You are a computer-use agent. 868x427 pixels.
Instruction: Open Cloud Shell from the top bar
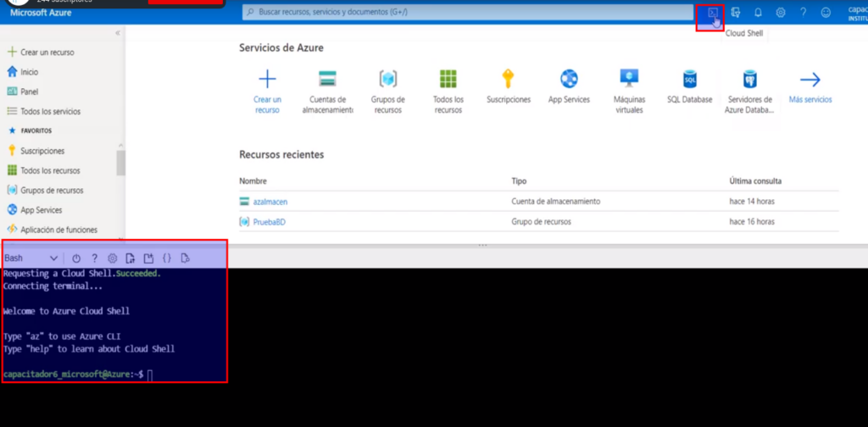(x=712, y=12)
